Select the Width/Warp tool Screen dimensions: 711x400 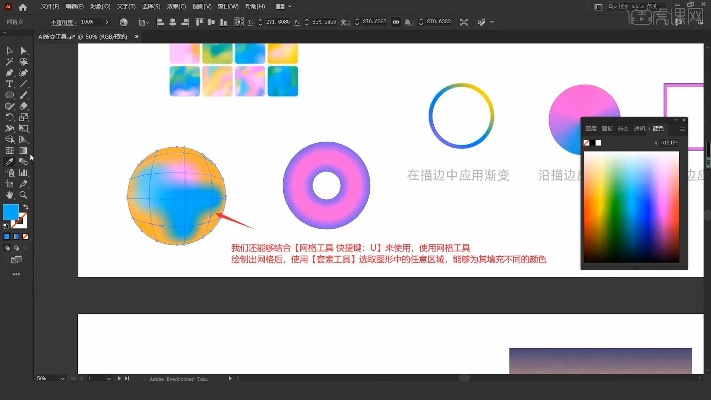tap(9, 128)
